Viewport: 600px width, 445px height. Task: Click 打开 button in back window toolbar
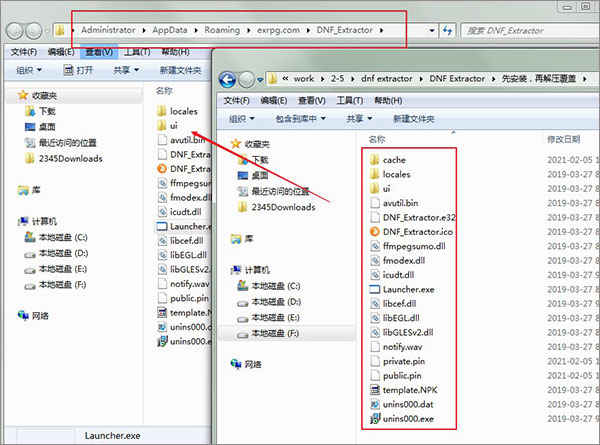coord(78,70)
